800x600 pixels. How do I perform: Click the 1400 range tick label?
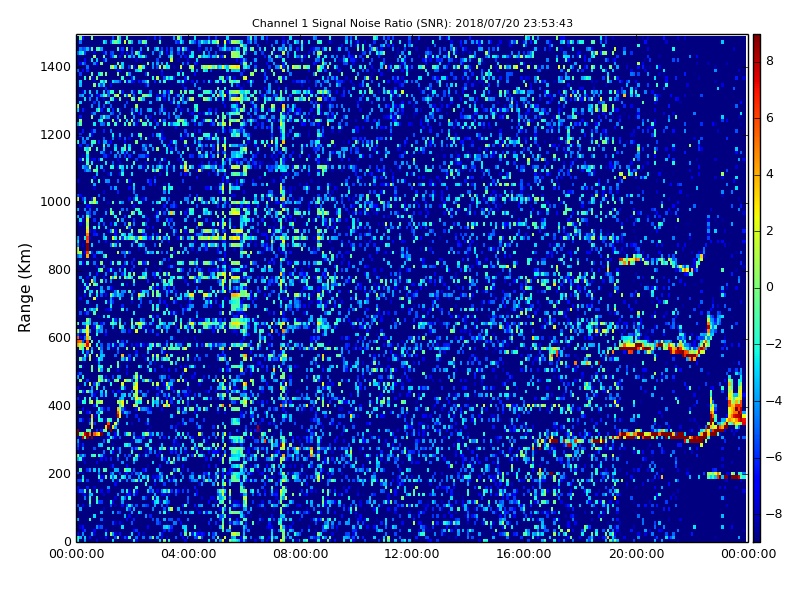tap(56, 67)
